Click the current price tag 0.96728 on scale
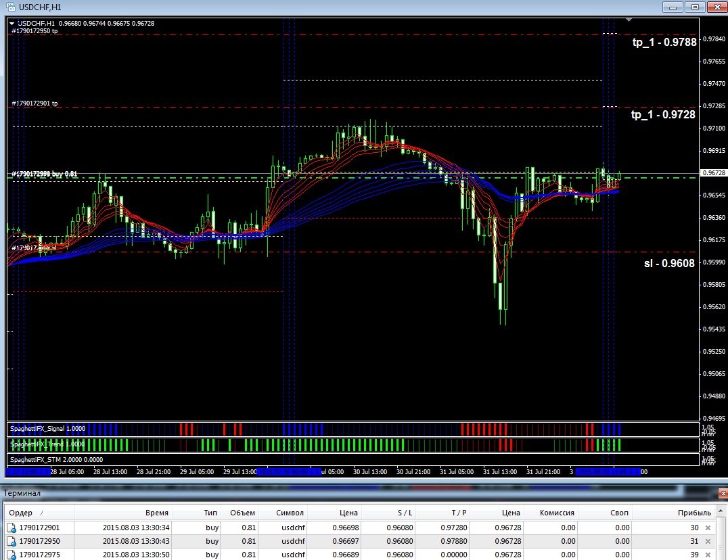This screenshot has width=728, height=560. (x=712, y=173)
